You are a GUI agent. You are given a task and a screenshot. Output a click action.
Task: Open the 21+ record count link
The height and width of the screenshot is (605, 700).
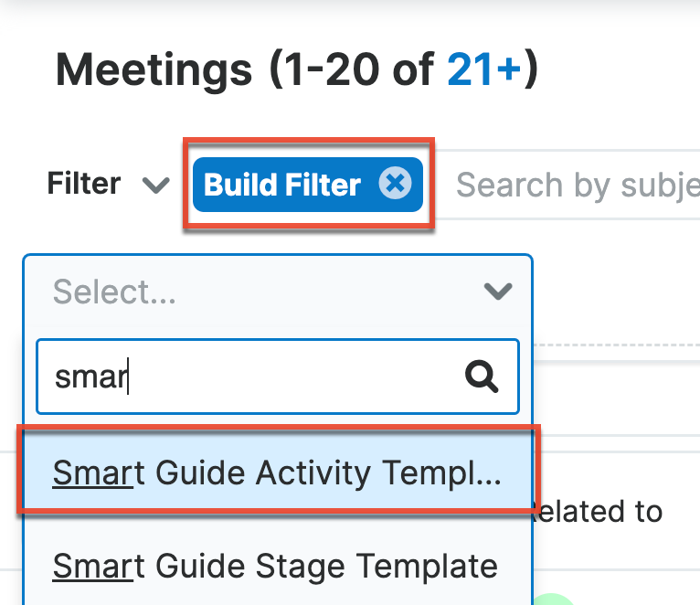pyautogui.click(x=483, y=69)
